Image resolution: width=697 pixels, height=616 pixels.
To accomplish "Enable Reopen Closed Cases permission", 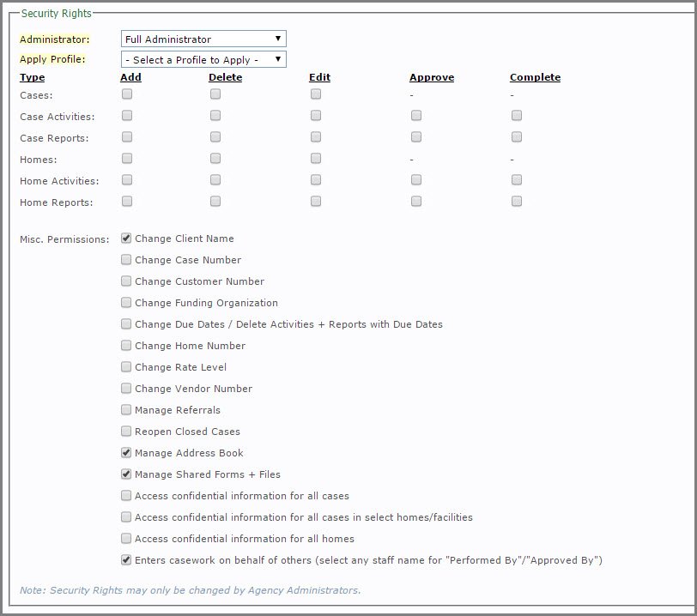I will tap(126, 431).
